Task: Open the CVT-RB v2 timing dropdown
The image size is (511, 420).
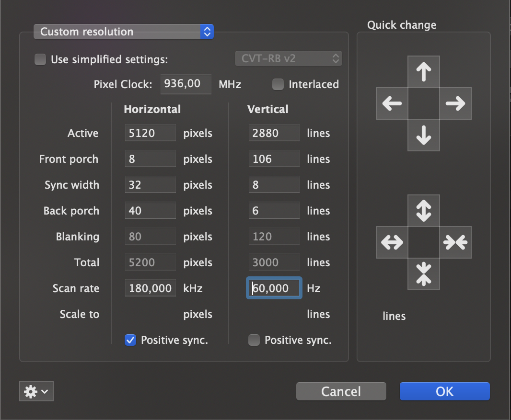Action: tap(289, 58)
